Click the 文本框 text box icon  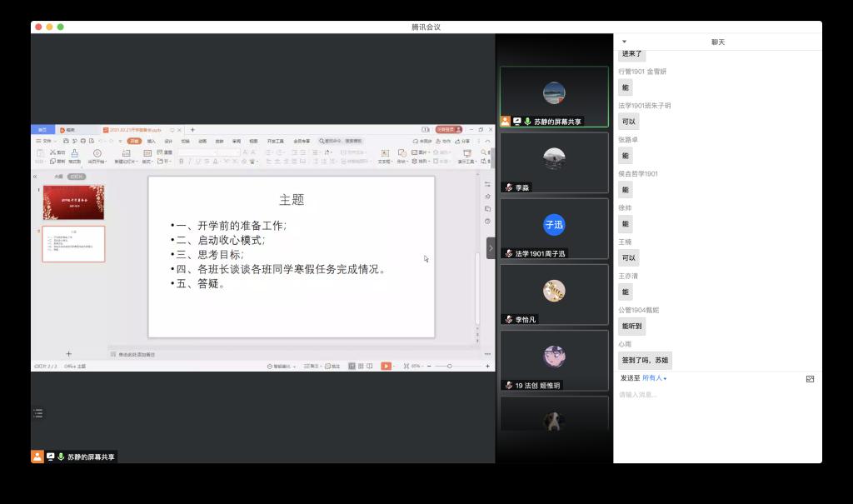click(x=385, y=153)
